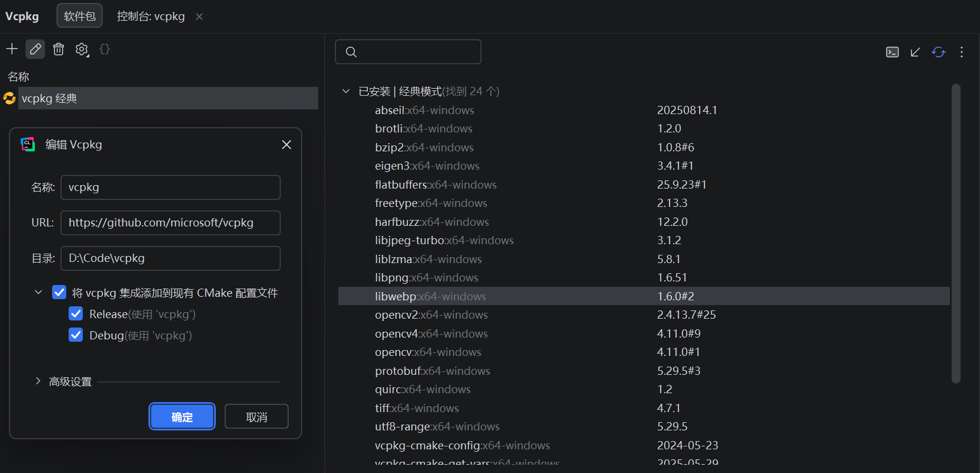Toggle the CMake integration checkbox
Image resolution: width=980 pixels, height=473 pixels.
pos(59,292)
